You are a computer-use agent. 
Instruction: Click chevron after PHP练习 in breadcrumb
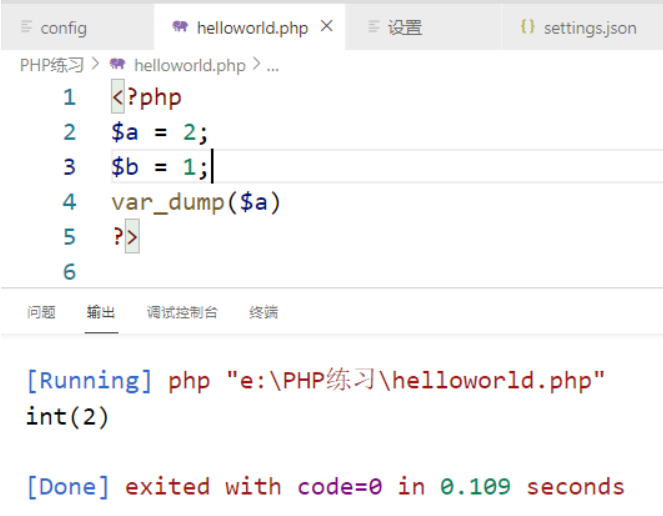pos(96,64)
